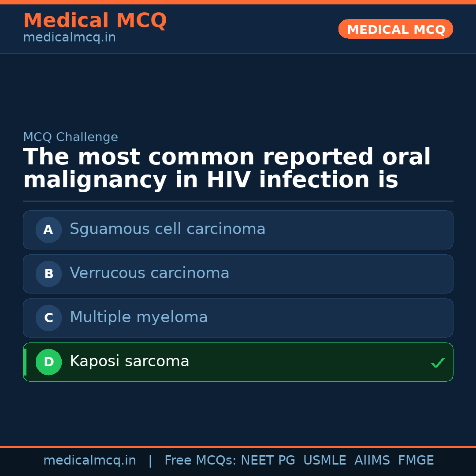Click the oral malignancy question heading

pyautogui.click(x=227, y=169)
